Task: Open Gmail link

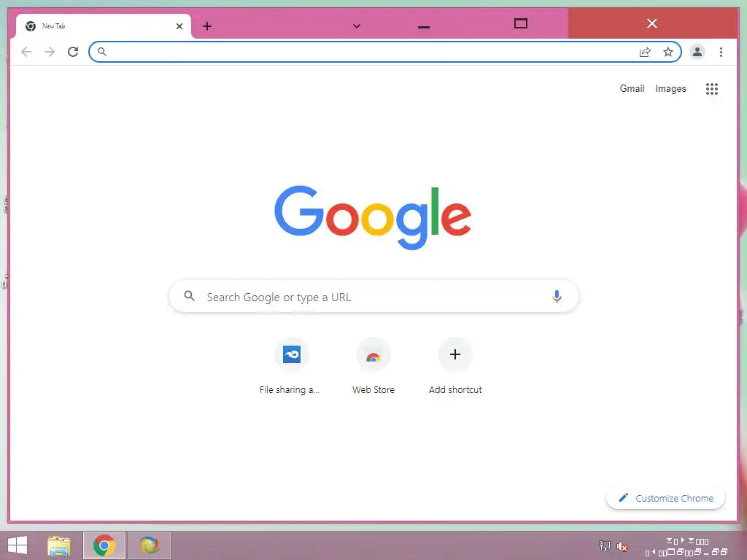Action: [x=632, y=88]
